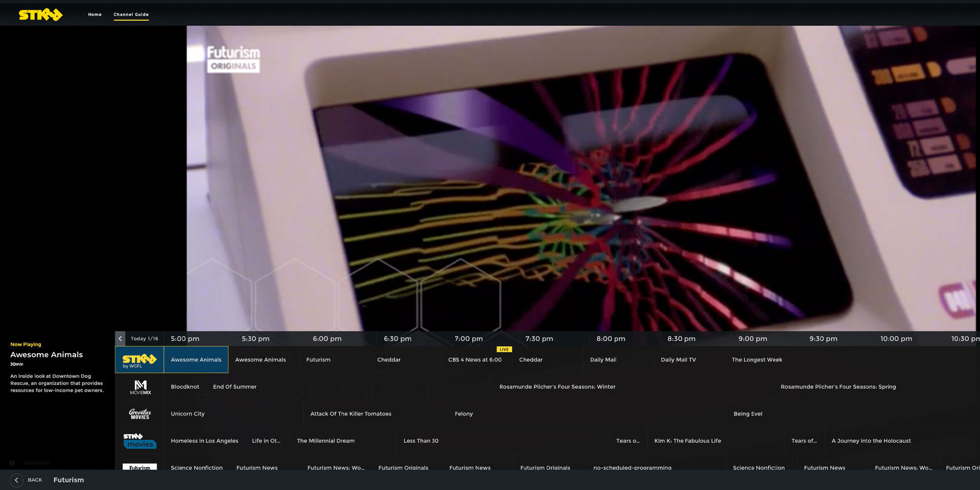Click the timeline back chevron arrow
The height and width of the screenshot is (490, 980).
pyautogui.click(x=120, y=339)
